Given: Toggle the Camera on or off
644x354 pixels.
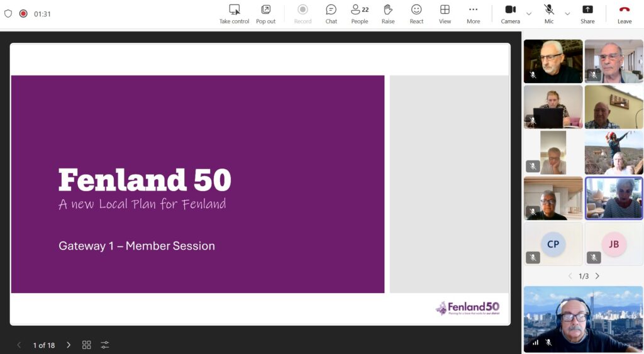Looking at the screenshot, I should point(510,14).
